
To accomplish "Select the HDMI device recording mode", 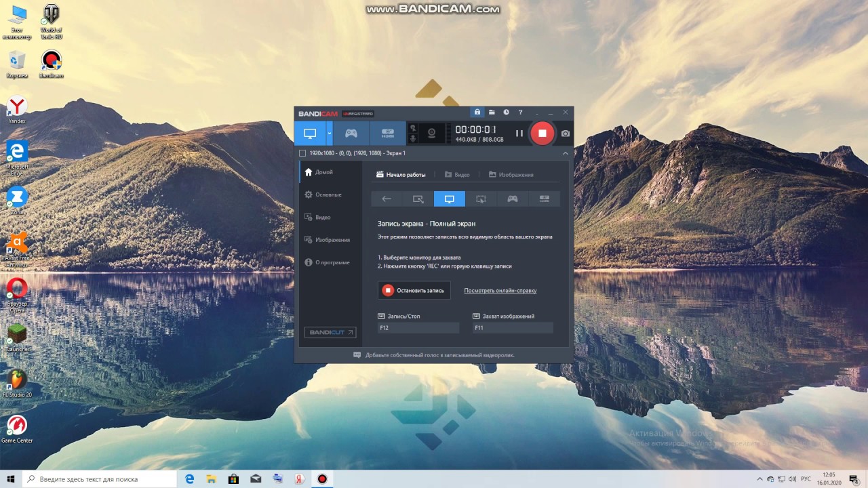I will [387, 133].
